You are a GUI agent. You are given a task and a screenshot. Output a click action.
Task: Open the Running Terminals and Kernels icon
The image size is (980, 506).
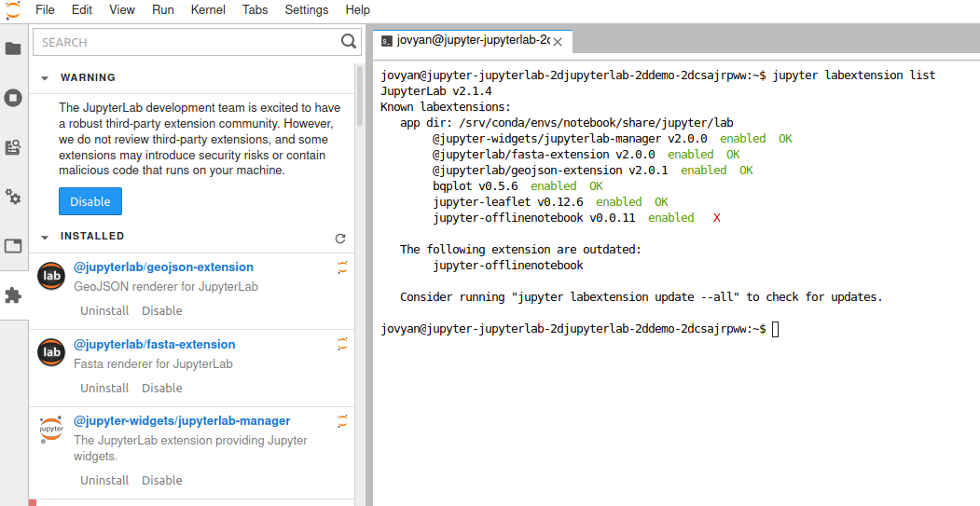click(13, 98)
